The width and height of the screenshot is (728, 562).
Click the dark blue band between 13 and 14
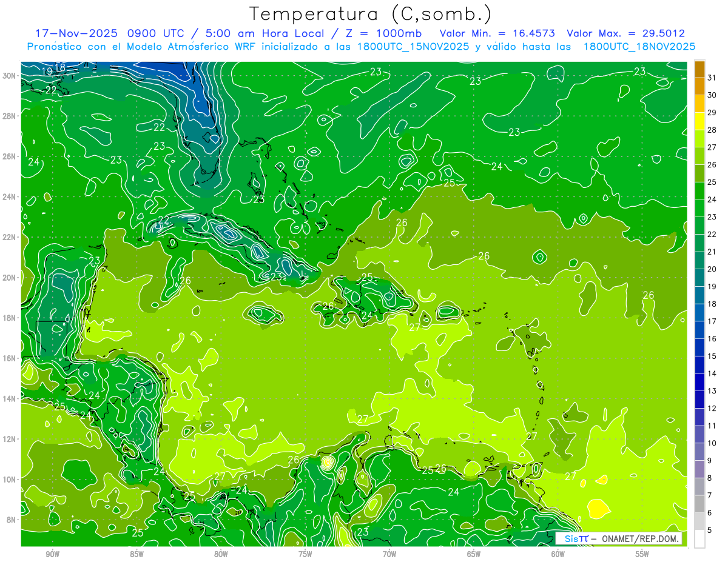pos(699,382)
